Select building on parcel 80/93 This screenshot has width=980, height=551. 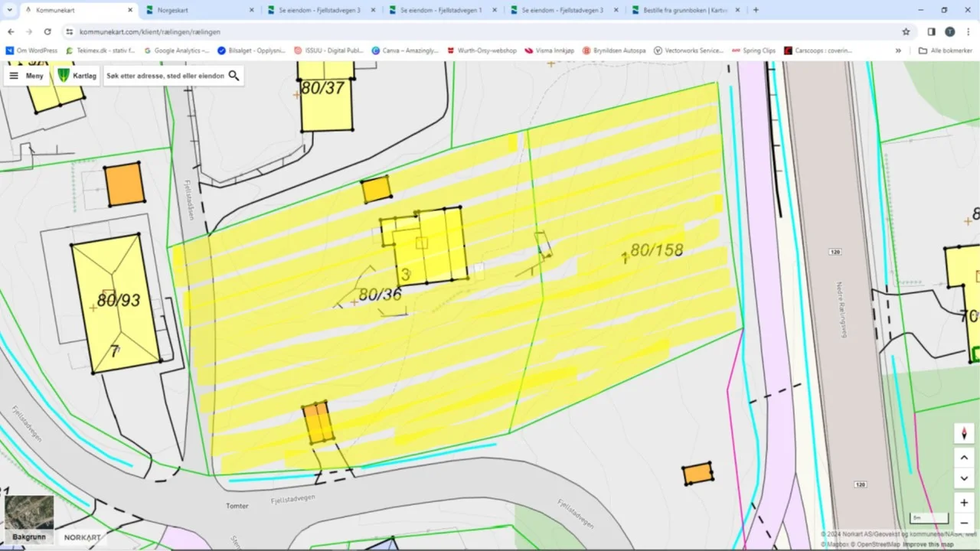116,304
